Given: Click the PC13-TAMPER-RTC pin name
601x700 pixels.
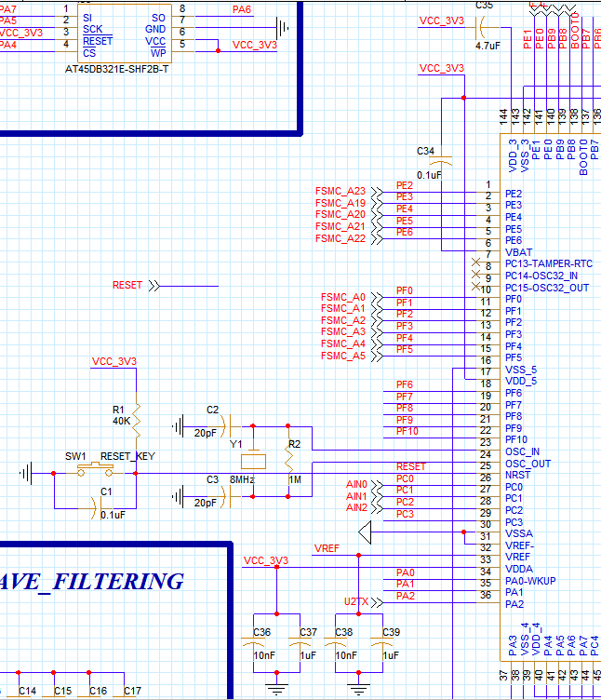Looking at the screenshot, I should [x=549, y=263].
